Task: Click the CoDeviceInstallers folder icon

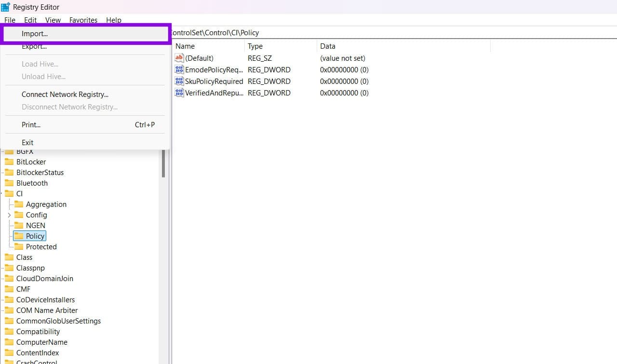Action: point(9,299)
